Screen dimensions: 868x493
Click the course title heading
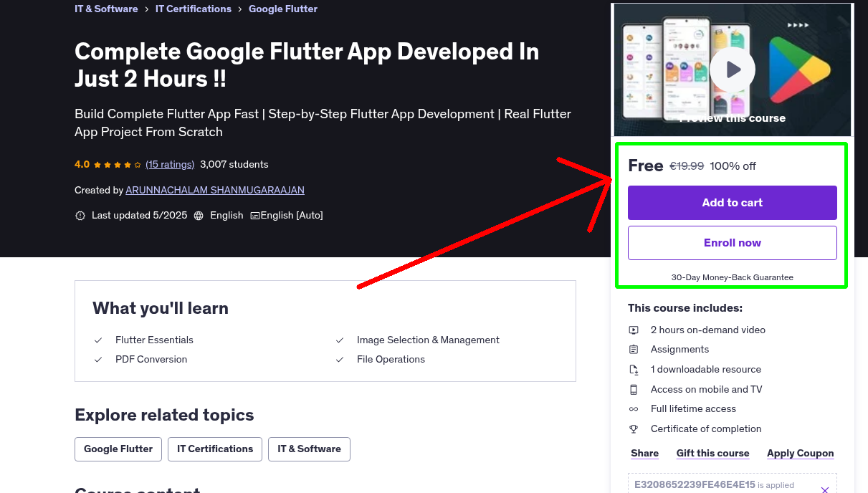point(307,65)
